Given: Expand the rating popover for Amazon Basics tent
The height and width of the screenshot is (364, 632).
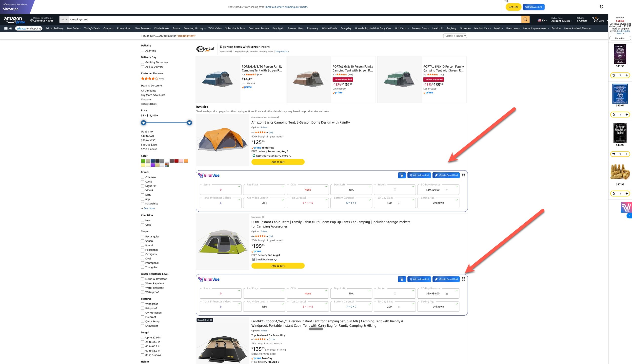Looking at the screenshot, I should pyautogui.click(x=267, y=132).
